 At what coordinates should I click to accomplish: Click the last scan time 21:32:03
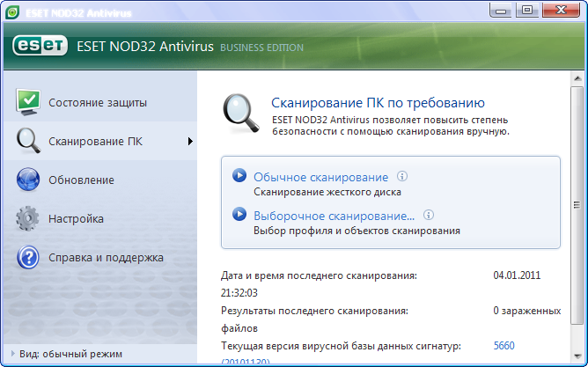[x=239, y=292]
